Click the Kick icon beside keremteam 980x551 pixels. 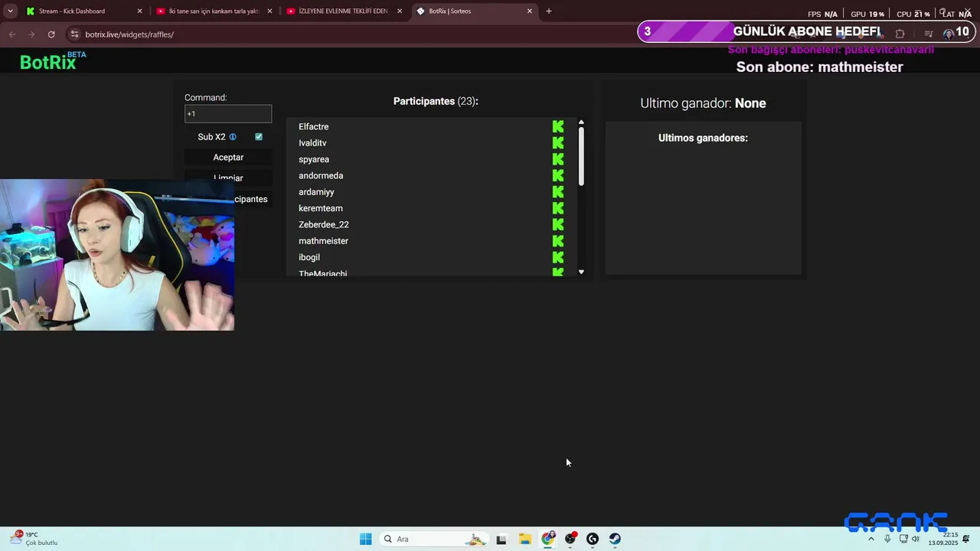pyautogui.click(x=558, y=208)
